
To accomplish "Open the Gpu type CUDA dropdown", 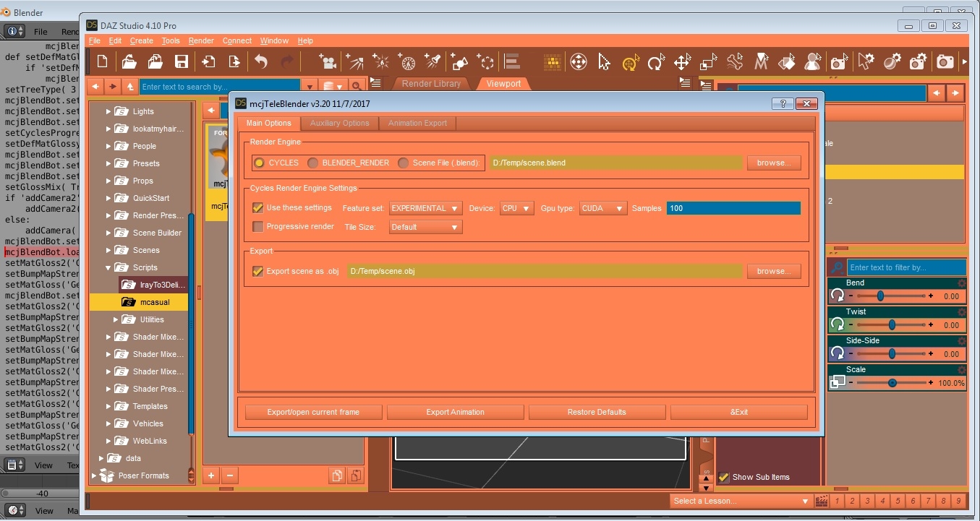I will point(602,208).
